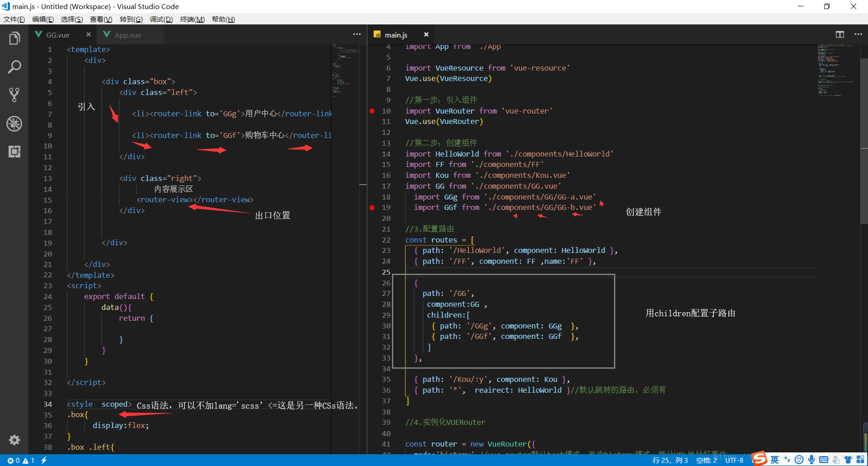Open the Explorer view in the activity bar
Viewport: 868px width, 466px height.
coord(14,38)
